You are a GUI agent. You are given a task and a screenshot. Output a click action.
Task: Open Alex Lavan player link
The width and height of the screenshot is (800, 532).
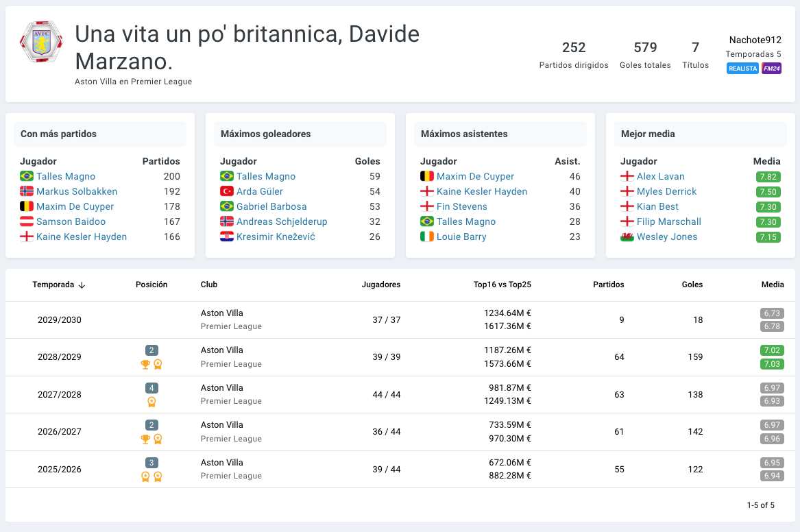[661, 176]
